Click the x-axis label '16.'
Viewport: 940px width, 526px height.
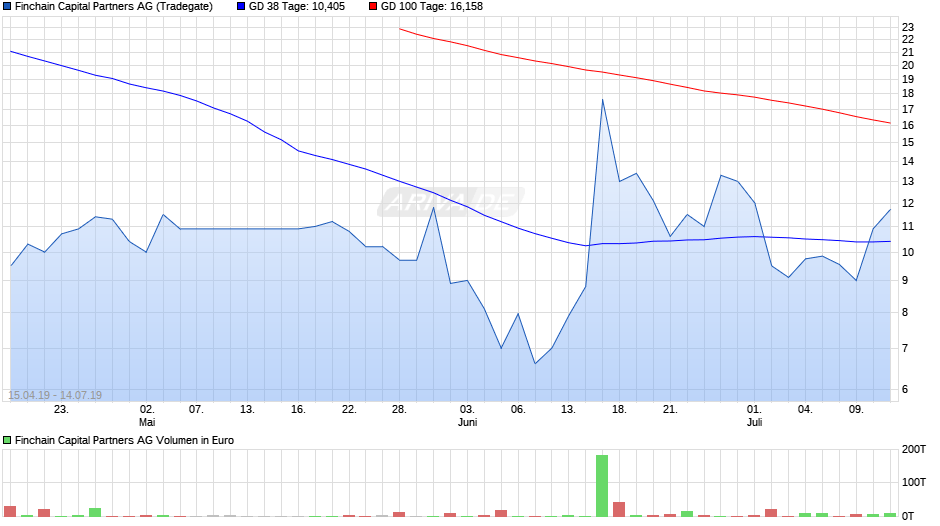298,410
